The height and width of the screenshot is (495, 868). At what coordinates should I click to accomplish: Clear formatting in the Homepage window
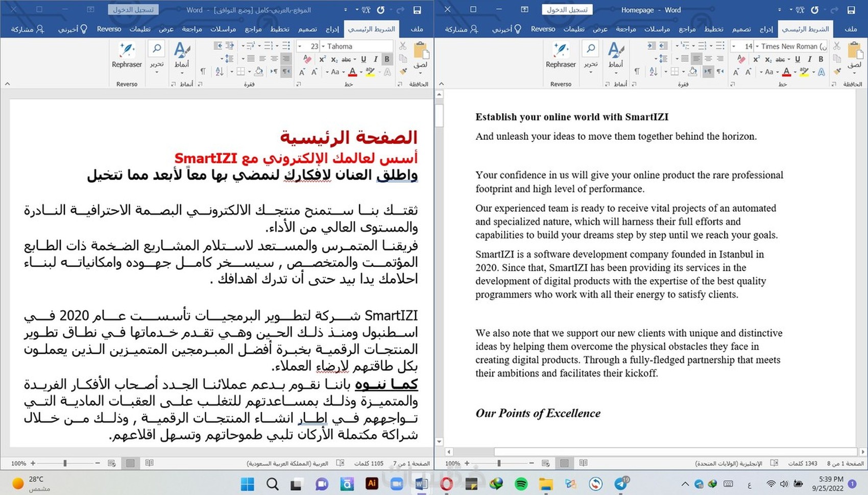[741, 59]
